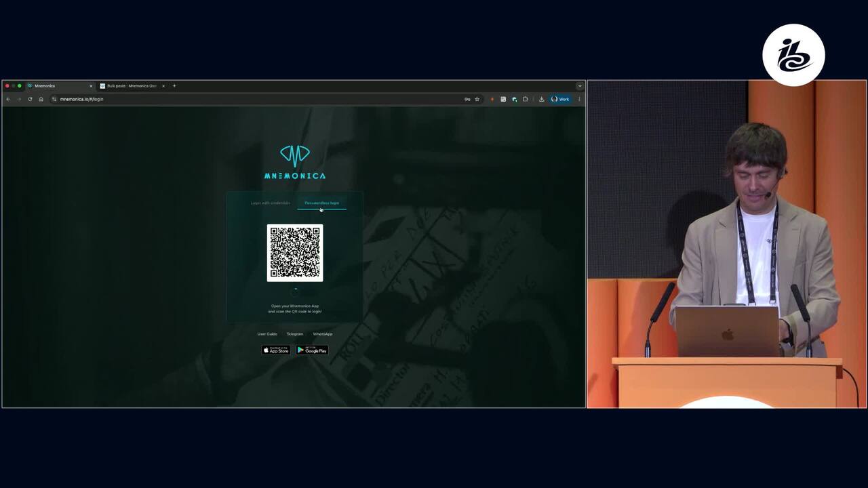This screenshot has width=868, height=488.
Task: Go forward in browser history
Action: 19,99
